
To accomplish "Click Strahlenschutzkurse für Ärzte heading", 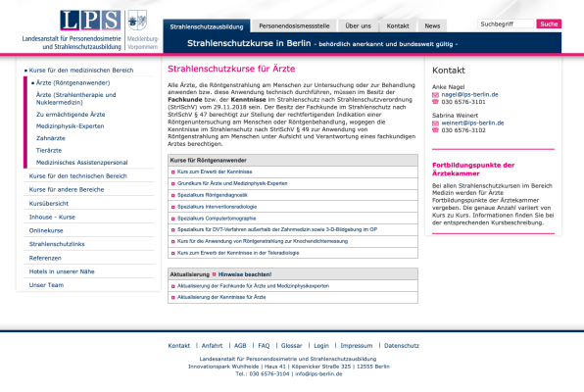I will (231, 69).
